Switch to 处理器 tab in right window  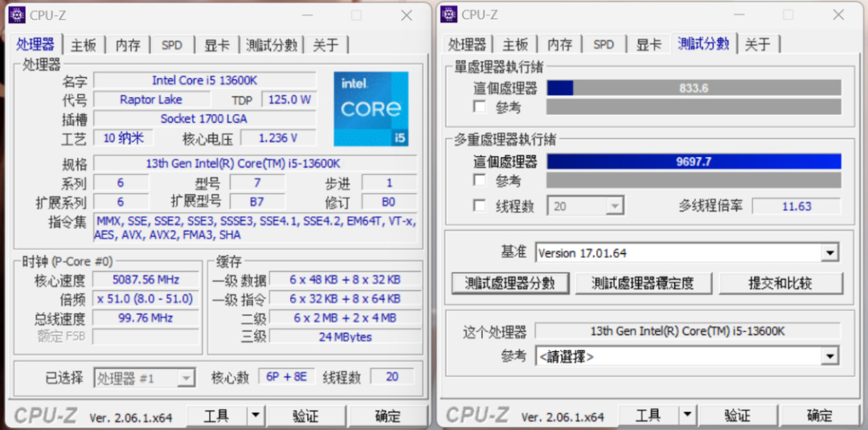coord(467,45)
